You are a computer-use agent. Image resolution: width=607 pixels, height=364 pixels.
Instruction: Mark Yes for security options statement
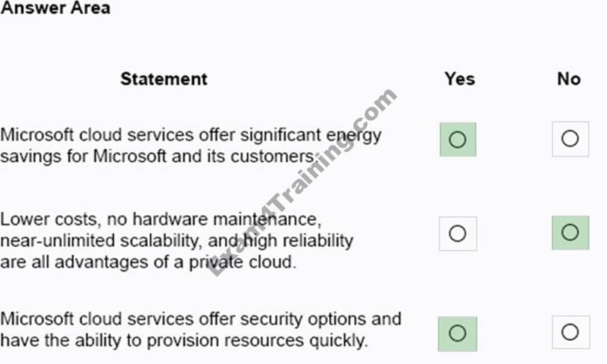pyautogui.click(x=457, y=334)
